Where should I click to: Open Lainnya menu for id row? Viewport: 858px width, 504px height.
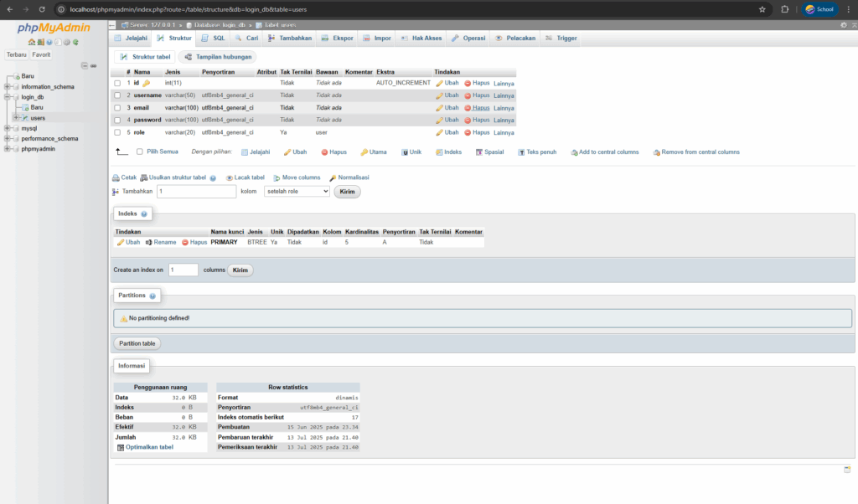(504, 84)
